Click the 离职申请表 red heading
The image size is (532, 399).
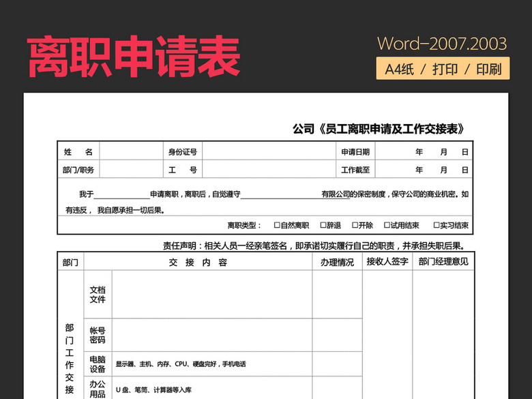(x=134, y=56)
